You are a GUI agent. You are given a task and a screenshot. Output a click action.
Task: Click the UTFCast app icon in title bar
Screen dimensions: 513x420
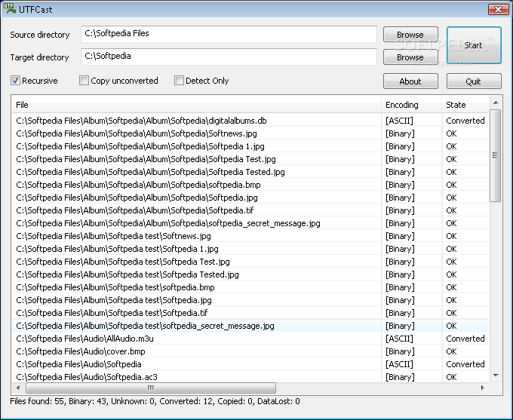(9, 9)
